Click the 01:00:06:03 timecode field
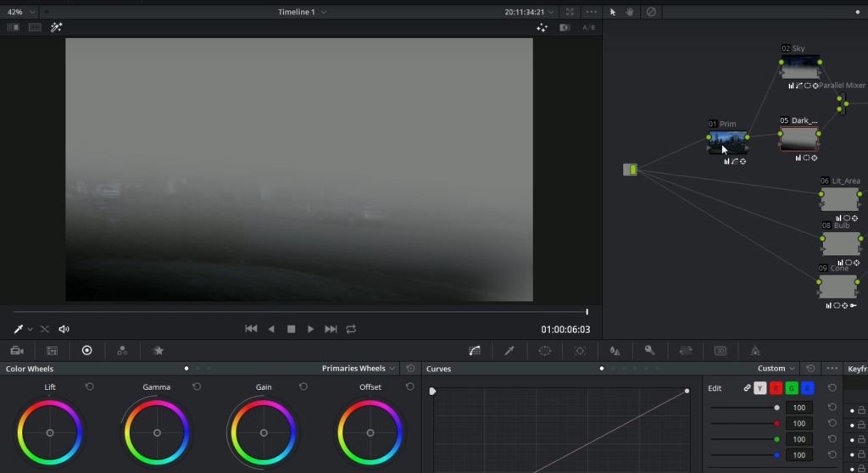 point(565,330)
